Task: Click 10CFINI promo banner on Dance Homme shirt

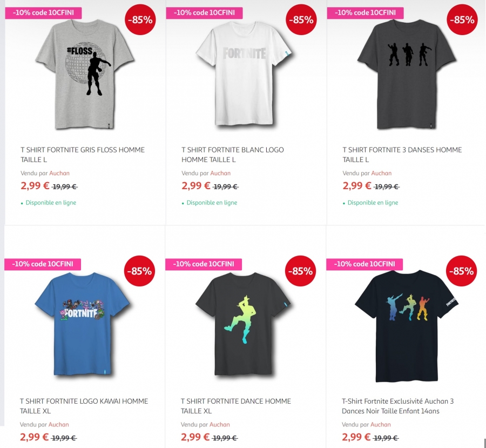Action: (x=204, y=264)
